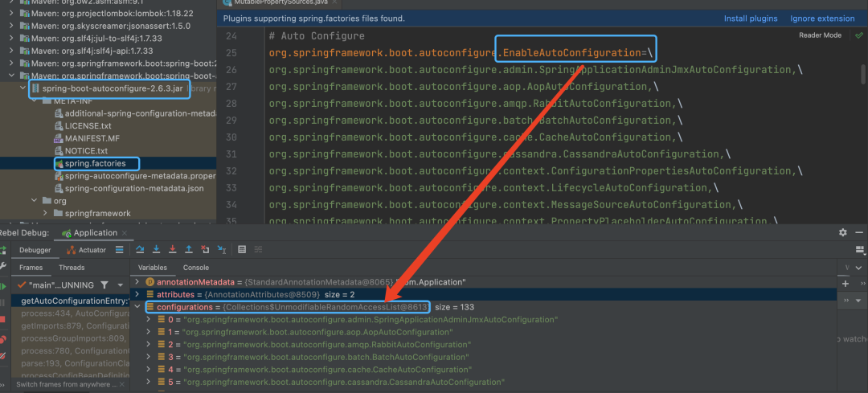
Task: Click green inspection checkmark in editor
Action: 858,35
